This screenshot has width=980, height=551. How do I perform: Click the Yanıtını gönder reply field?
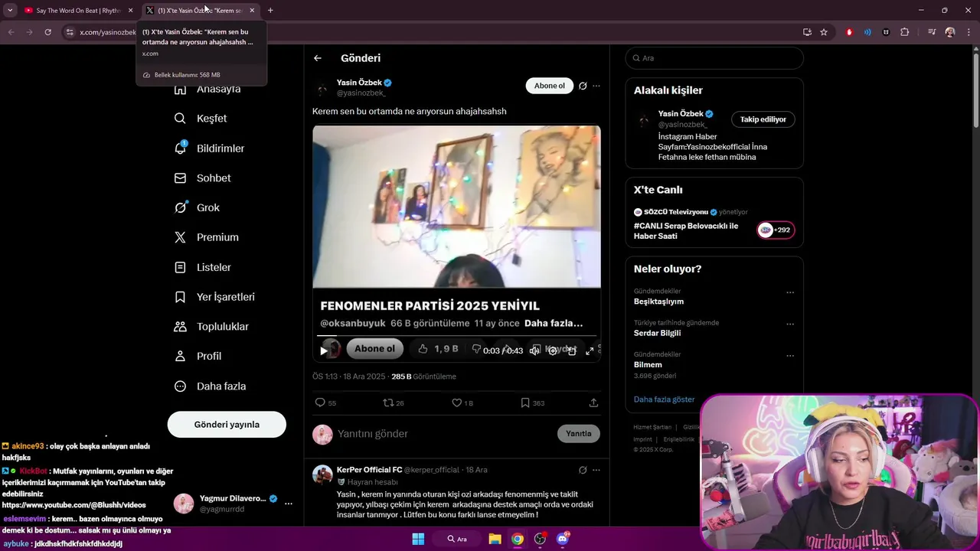pos(444,434)
